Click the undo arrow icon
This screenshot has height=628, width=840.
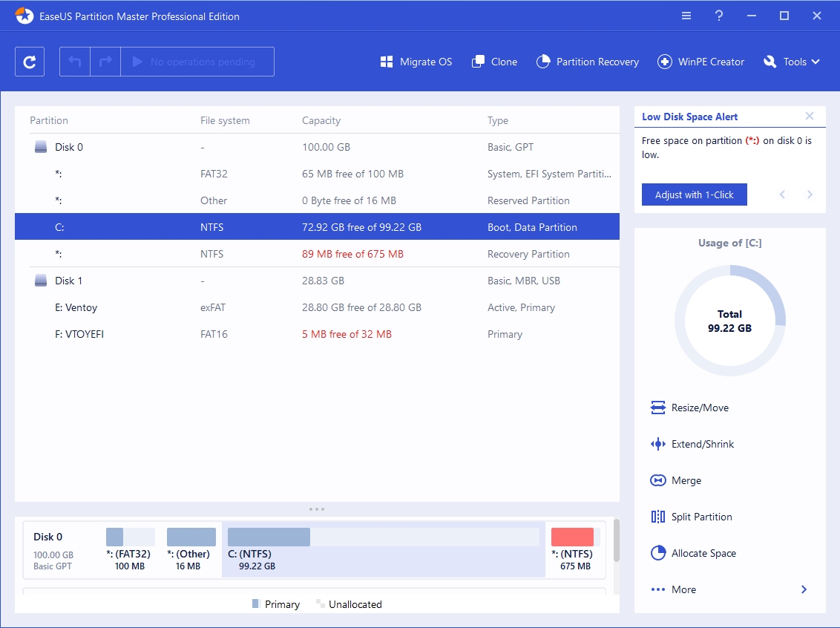coord(74,62)
